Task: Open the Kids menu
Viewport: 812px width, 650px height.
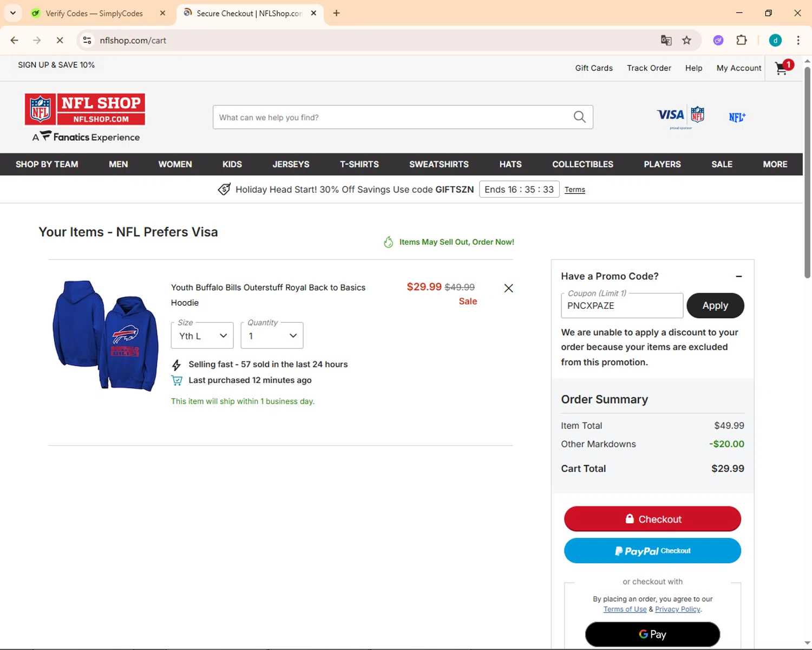Action: pyautogui.click(x=232, y=164)
